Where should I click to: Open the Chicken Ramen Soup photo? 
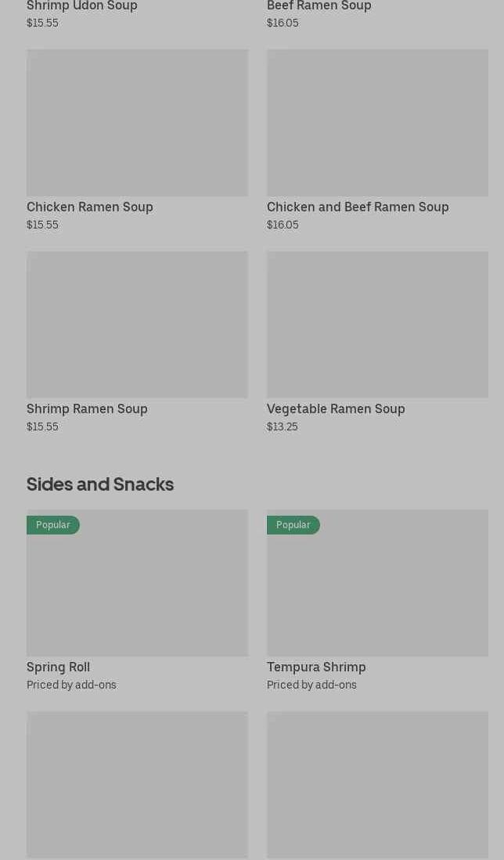pos(137,123)
